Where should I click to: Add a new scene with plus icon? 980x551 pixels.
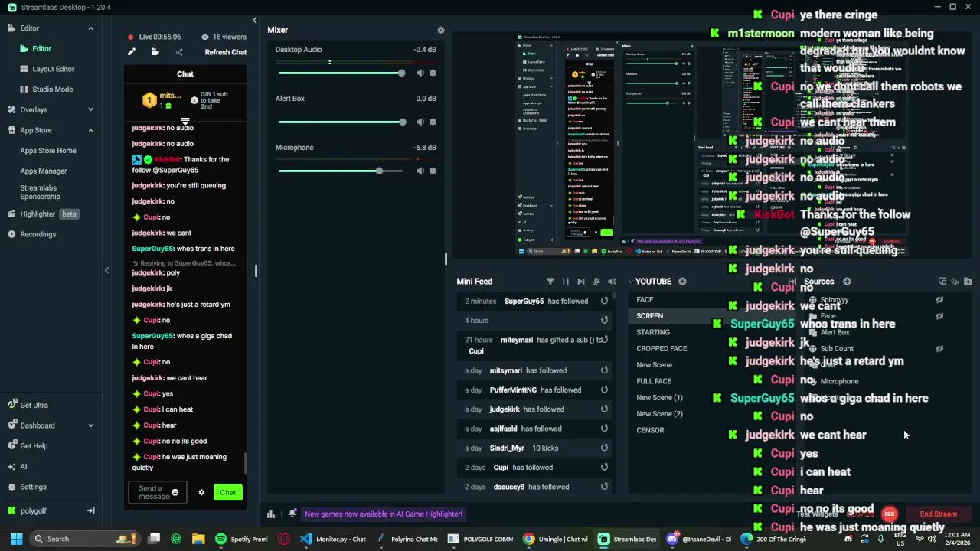[682, 282]
